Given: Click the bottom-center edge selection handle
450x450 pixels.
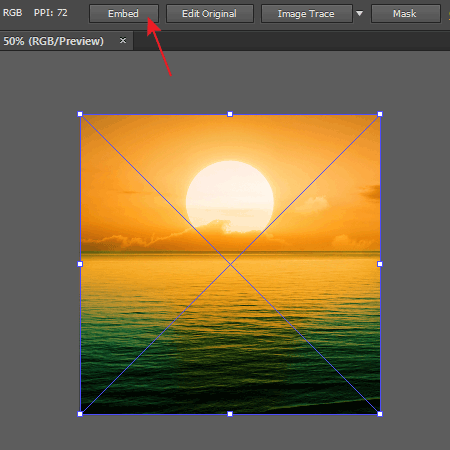Looking at the screenshot, I should [x=230, y=414].
